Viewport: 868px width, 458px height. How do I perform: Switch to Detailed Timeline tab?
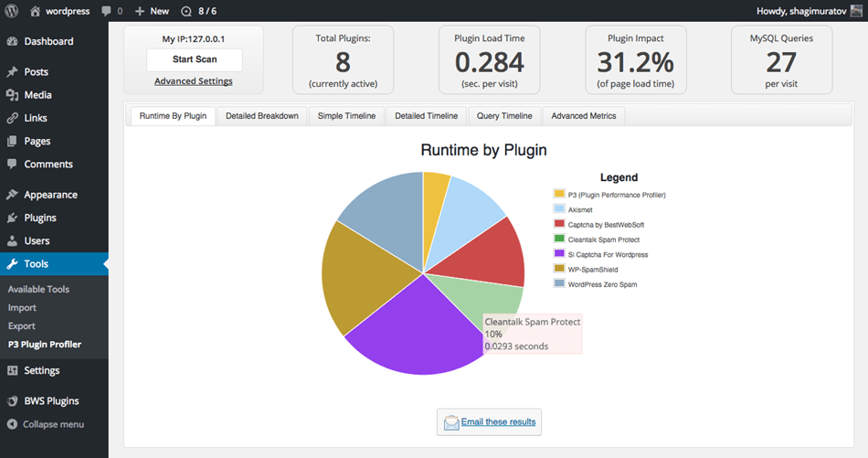click(x=427, y=116)
